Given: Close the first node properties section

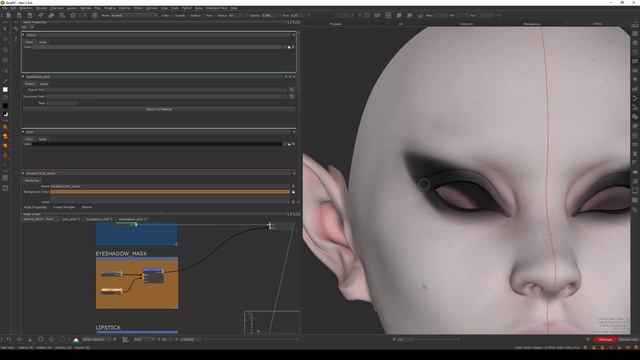Looking at the screenshot, I should tap(293, 35).
